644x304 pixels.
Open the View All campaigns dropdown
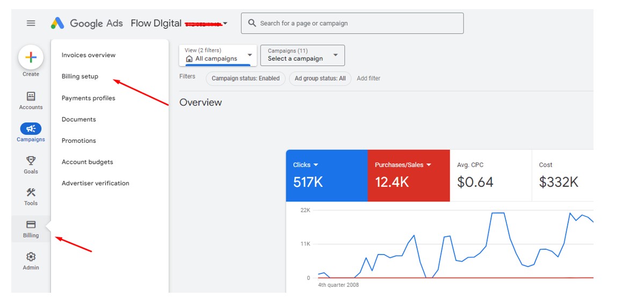[x=218, y=55]
